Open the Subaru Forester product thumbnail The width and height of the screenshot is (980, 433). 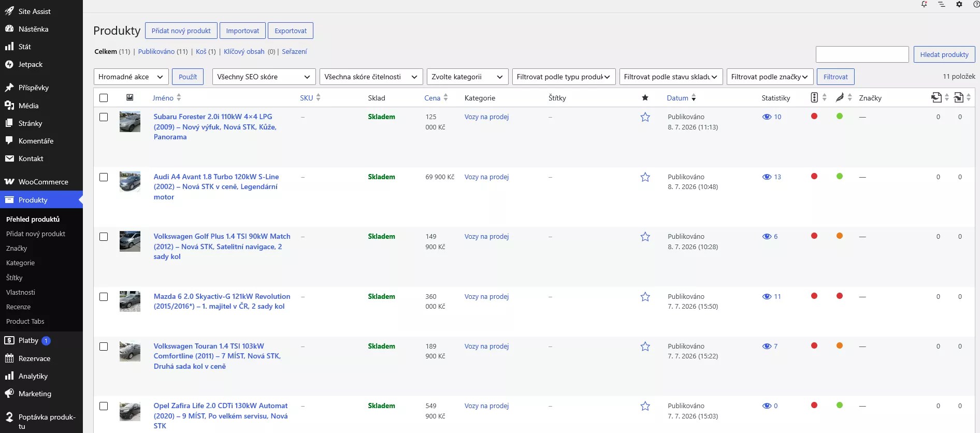pyautogui.click(x=130, y=122)
